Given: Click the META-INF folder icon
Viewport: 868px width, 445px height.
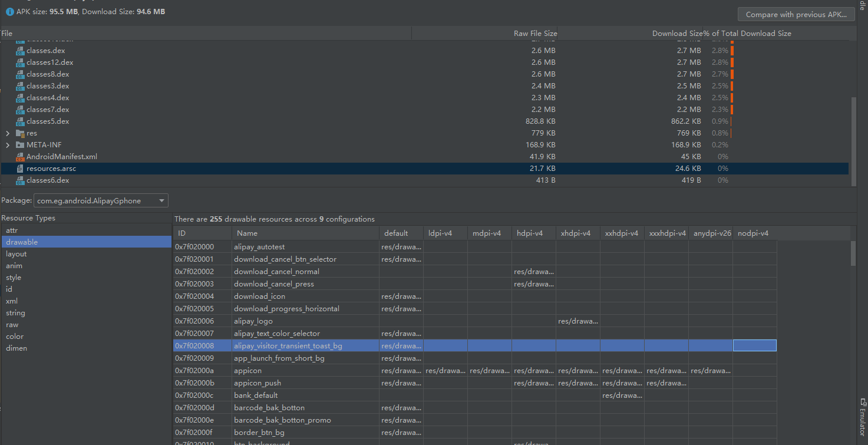Looking at the screenshot, I should click(20, 145).
